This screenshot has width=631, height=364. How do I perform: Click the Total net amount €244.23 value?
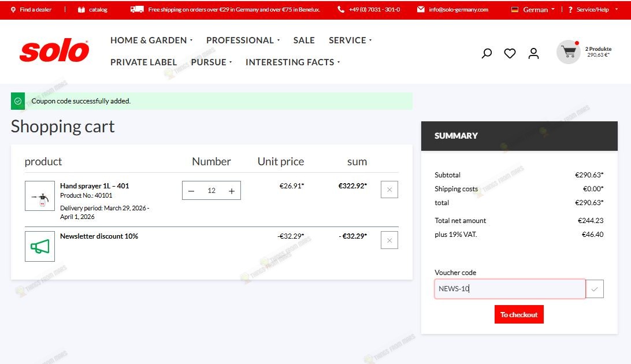point(591,220)
